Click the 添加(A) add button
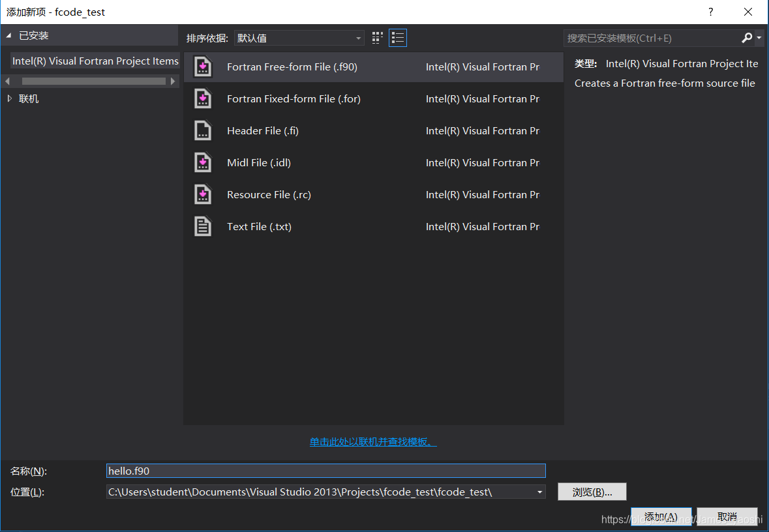The image size is (769, 532). click(661, 517)
